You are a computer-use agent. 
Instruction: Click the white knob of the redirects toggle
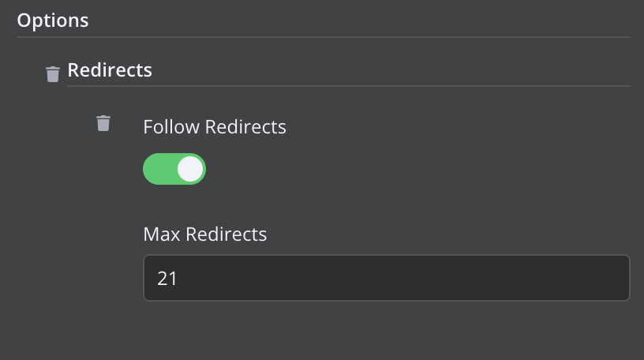pos(190,169)
